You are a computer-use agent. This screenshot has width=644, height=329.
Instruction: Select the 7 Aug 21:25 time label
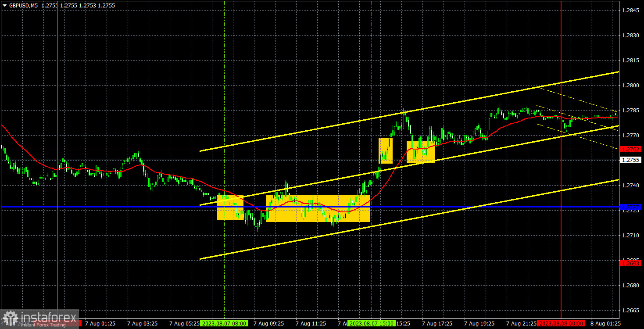pyautogui.click(x=521, y=323)
